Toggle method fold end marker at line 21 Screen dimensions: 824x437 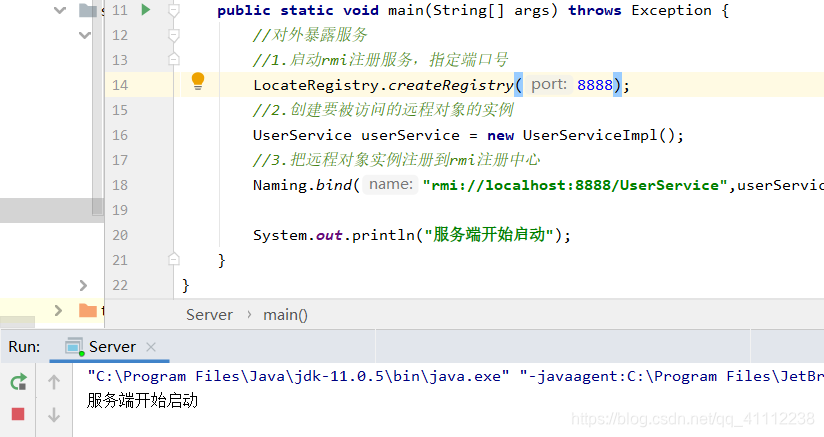click(173, 259)
